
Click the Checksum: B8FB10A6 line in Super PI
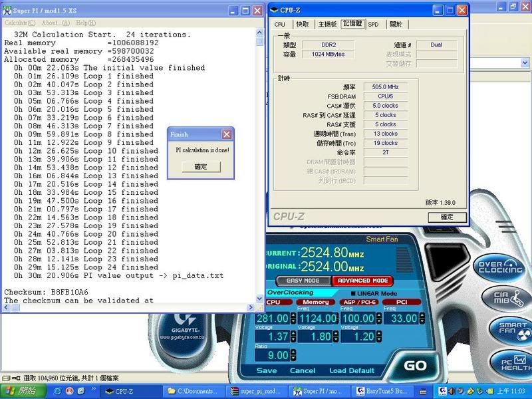tap(46, 292)
